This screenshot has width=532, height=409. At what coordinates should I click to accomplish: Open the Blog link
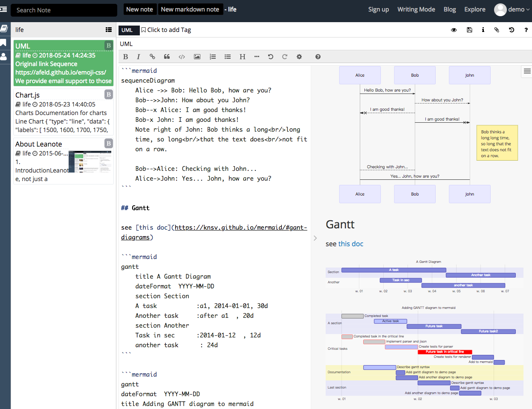pos(450,9)
